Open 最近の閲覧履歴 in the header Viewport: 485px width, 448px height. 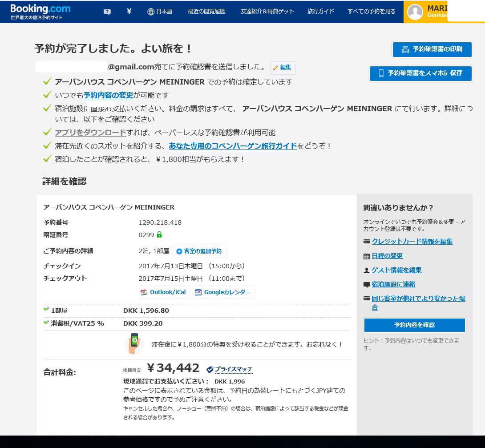pyautogui.click(x=206, y=12)
